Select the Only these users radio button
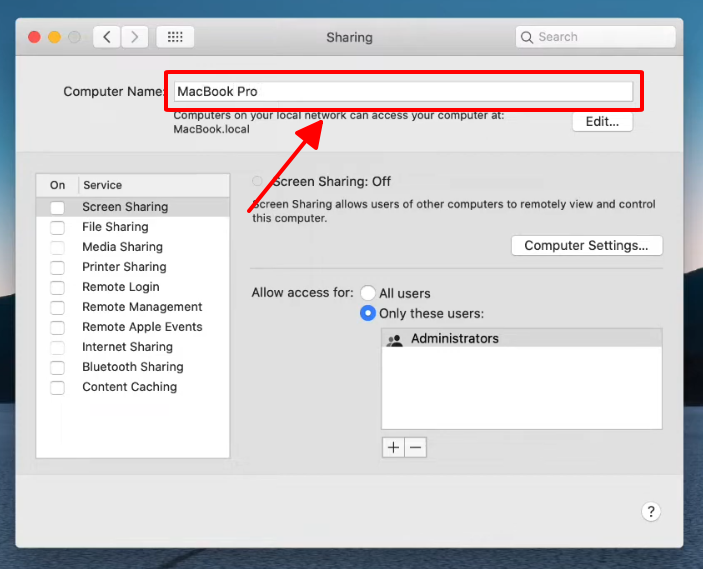 [x=368, y=313]
